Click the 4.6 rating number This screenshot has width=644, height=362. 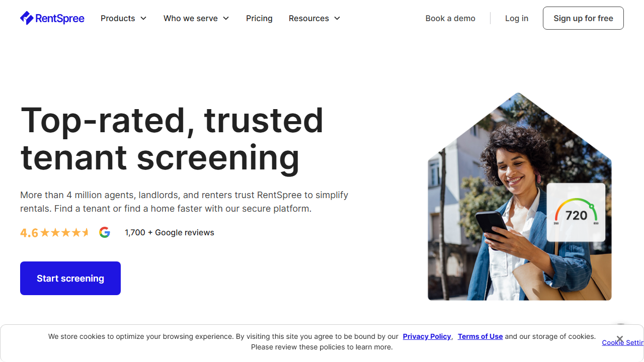pos(29,233)
